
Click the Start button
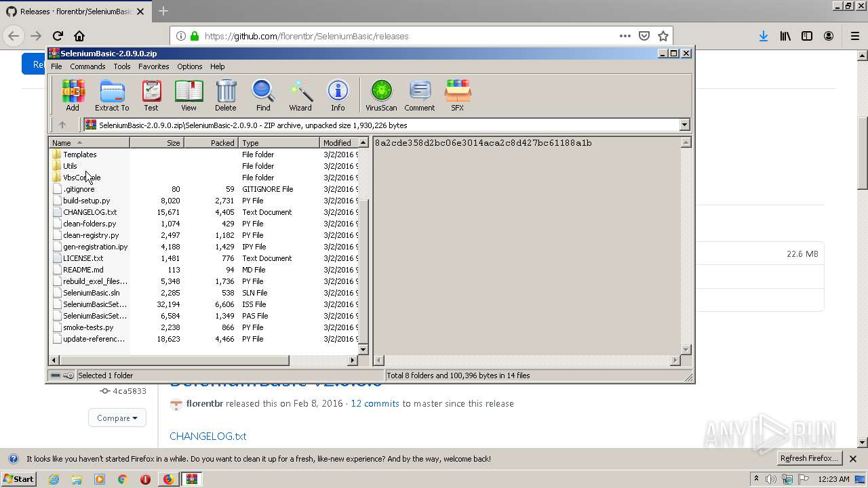(x=18, y=479)
